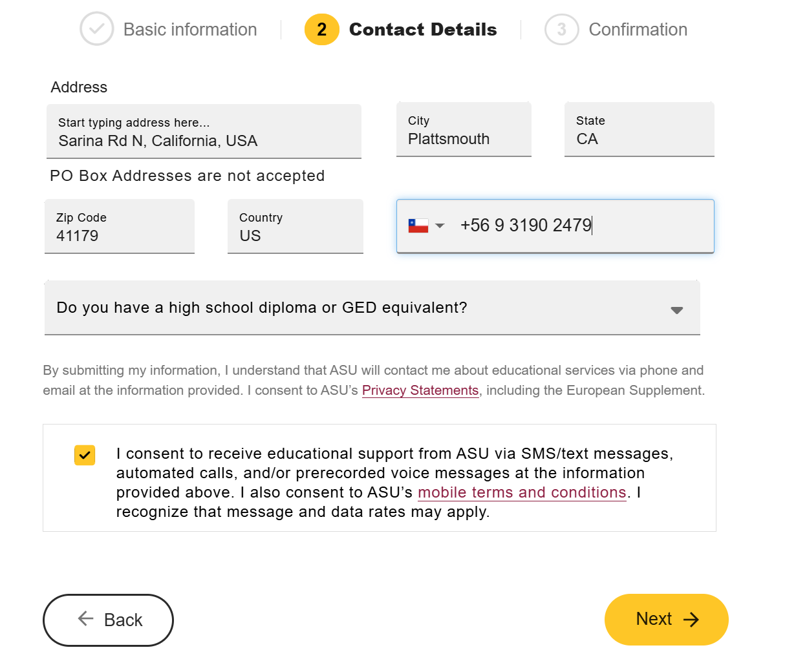The width and height of the screenshot is (796, 672).
Task: Open mobile terms and conditions link
Action: [x=522, y=492]
